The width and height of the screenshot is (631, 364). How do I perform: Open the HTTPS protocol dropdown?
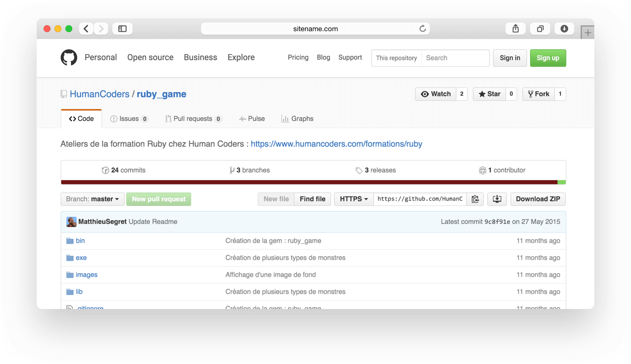353,199
